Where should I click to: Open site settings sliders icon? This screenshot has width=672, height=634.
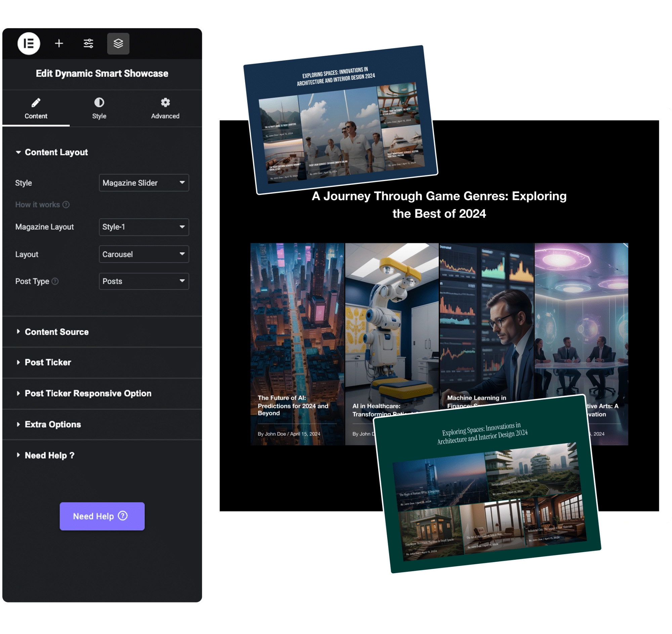[88, 44]
